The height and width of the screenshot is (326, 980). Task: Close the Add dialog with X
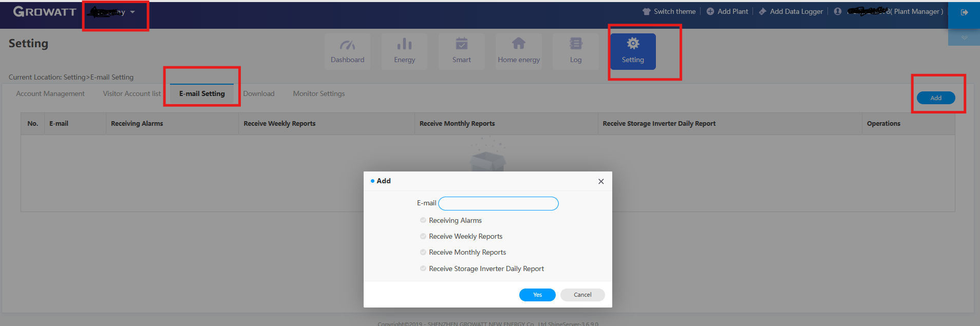coord(601,181)
